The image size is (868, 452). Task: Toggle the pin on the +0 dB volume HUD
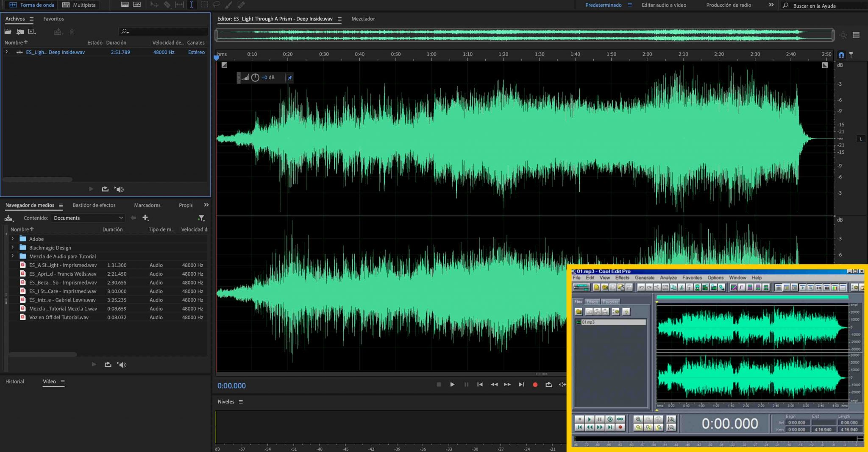pyautogui.click(x=289, y=78)
